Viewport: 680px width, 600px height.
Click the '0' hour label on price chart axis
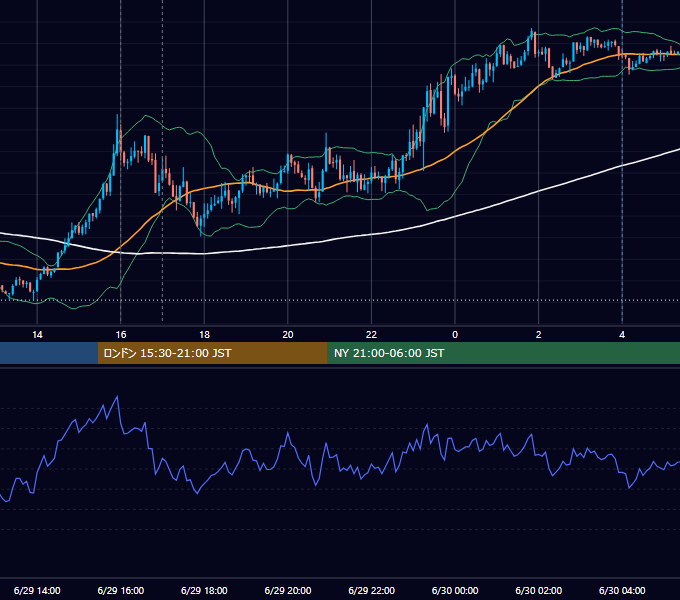455,335
